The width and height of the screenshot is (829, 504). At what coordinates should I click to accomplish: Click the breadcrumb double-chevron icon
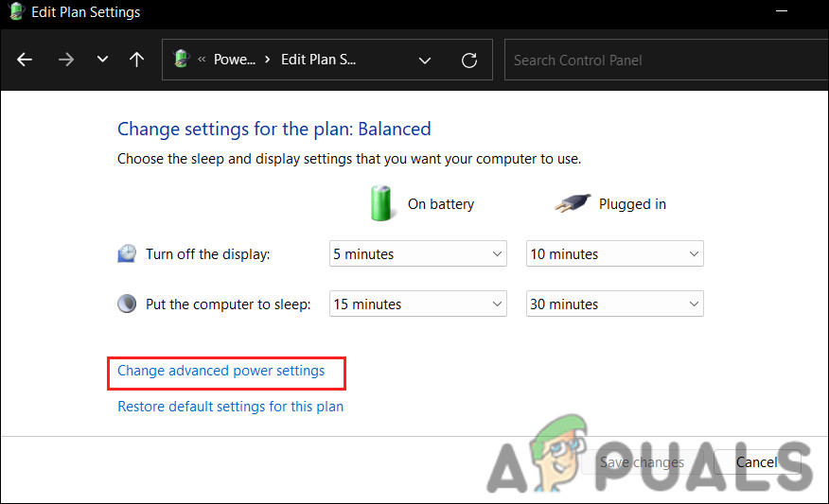coord(202,60)
